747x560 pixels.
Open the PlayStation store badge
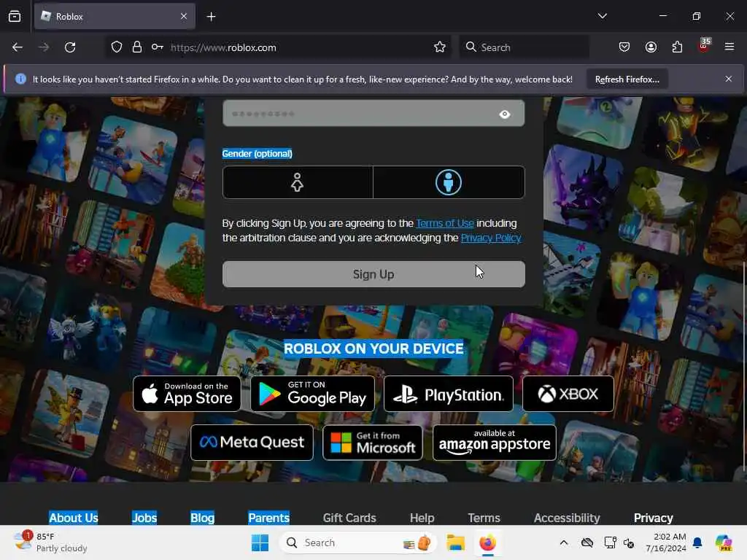[x=449, y=394]
